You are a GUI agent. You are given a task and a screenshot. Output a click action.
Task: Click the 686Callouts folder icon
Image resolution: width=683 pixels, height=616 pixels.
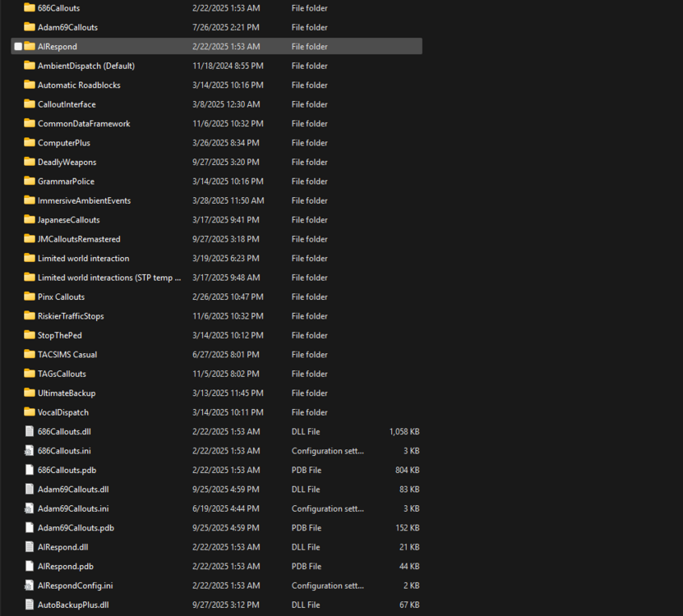coord(28,8)
